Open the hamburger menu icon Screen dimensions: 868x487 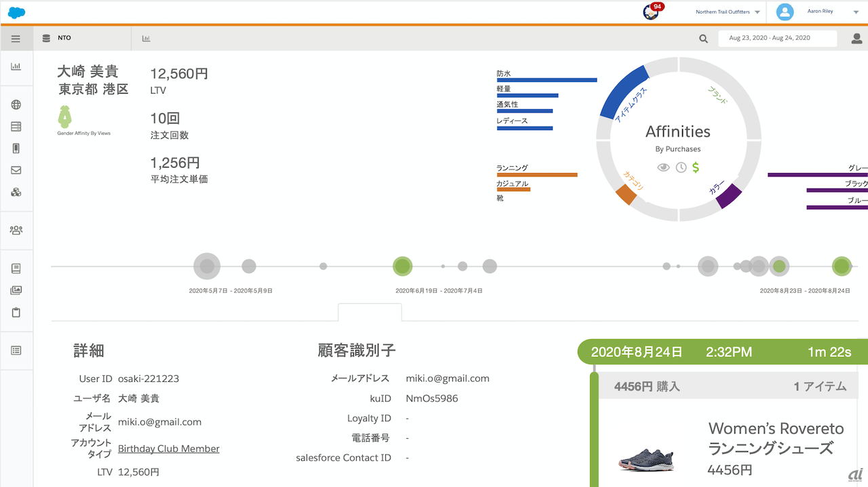click(16, 39)
